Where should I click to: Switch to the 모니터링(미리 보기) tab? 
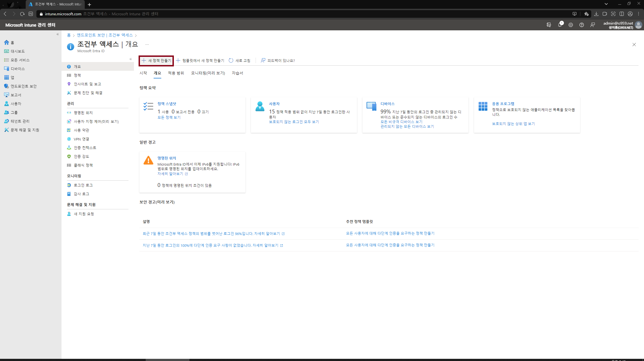pyautogui.click(x=208, y=73)
